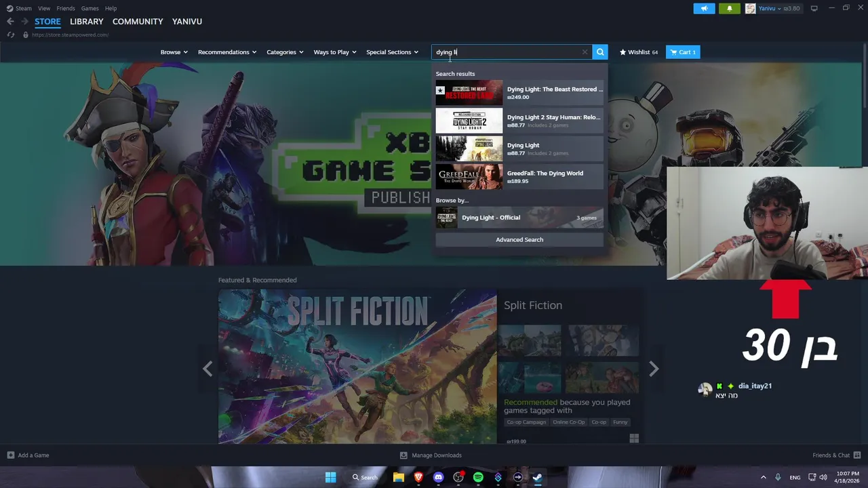Open the shopping Cart button
The height and width of the screenshot is (488, 868).
683,52
